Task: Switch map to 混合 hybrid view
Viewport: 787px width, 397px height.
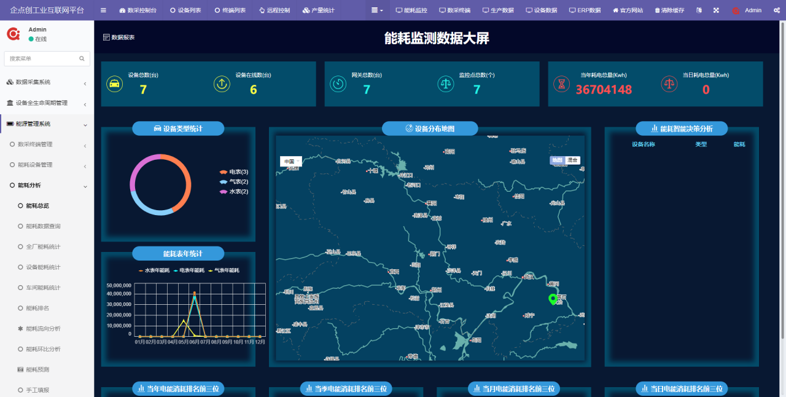Action: click(572, 161)
